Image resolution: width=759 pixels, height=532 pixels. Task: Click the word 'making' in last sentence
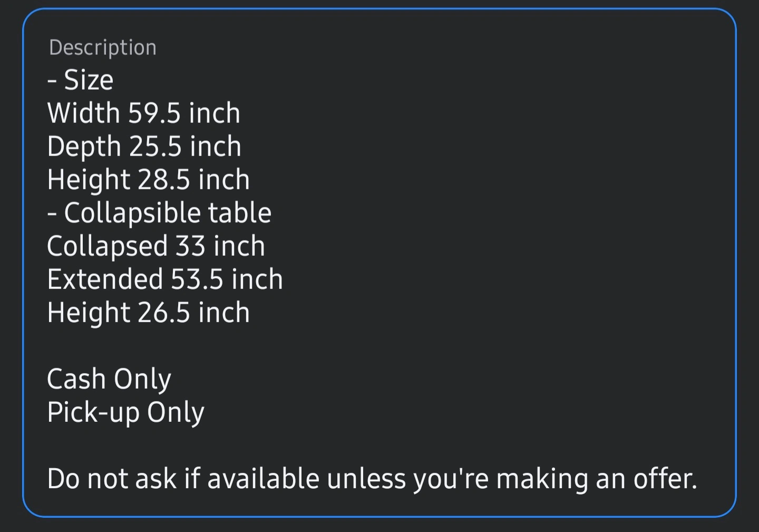point(541,479)
